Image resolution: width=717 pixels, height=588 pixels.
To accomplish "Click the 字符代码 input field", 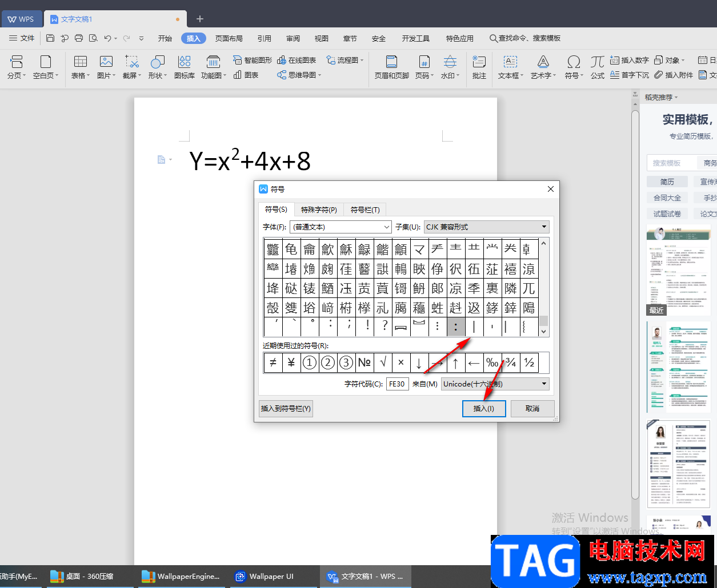I will point(397,384).
